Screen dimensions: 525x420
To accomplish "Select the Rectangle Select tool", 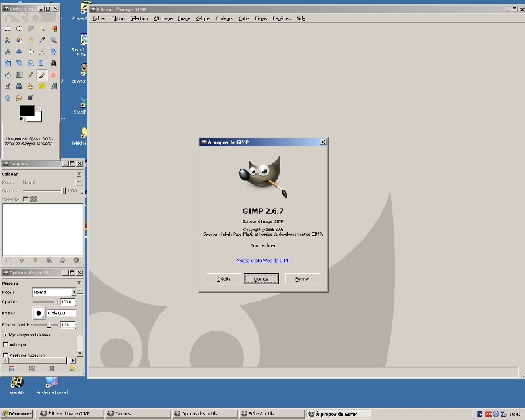I will [8, 29].
